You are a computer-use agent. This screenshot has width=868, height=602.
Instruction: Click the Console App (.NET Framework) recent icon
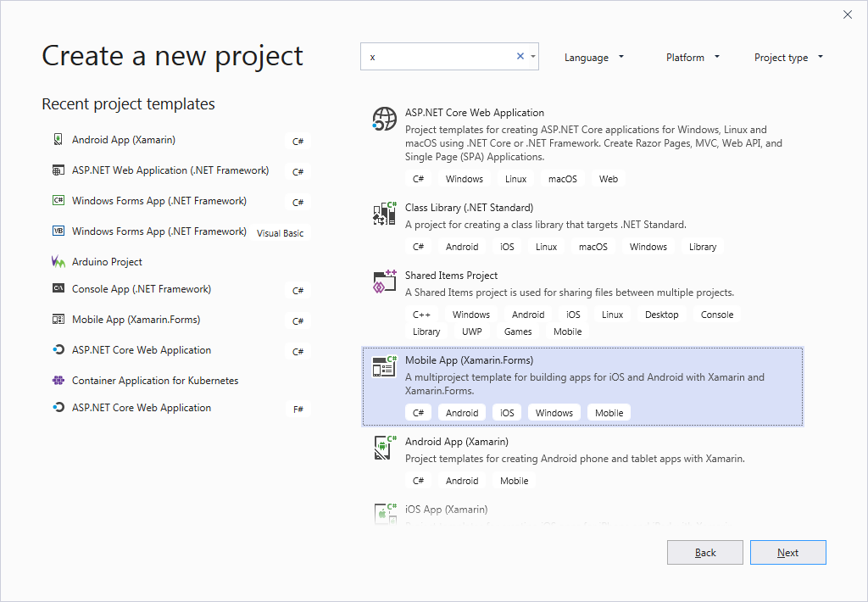(58, 289)
